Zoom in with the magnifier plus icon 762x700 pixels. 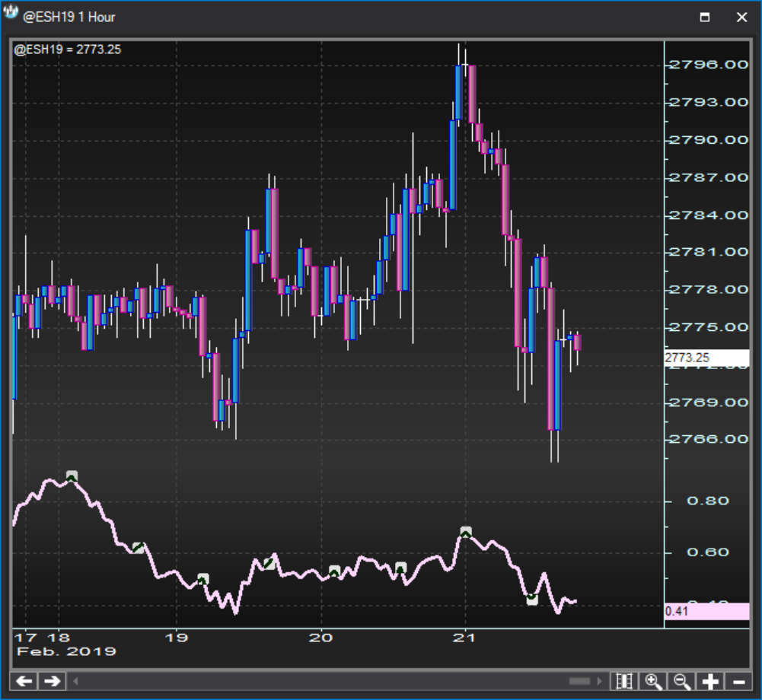pyautogui.click(x=653, y=681)
